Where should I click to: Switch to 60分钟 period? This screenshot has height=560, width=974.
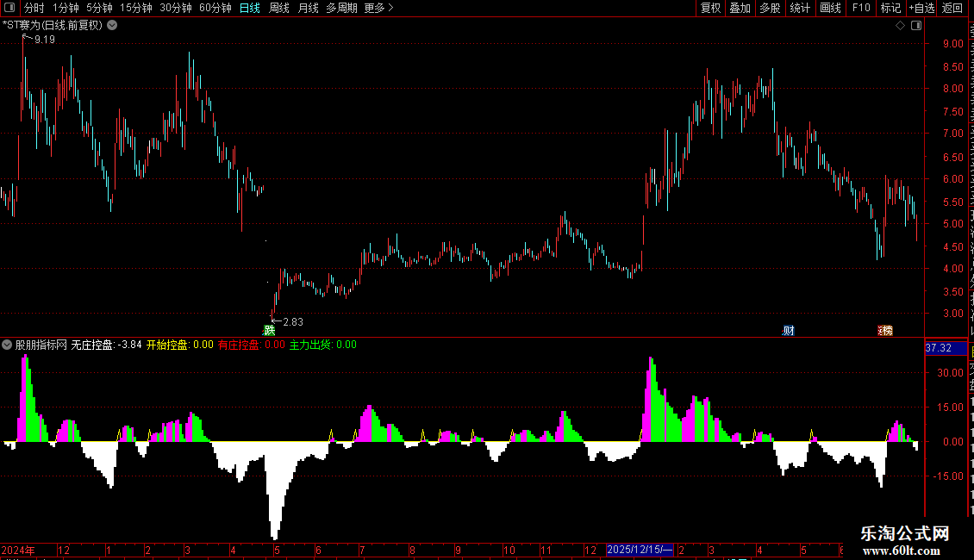click(215, 8)
